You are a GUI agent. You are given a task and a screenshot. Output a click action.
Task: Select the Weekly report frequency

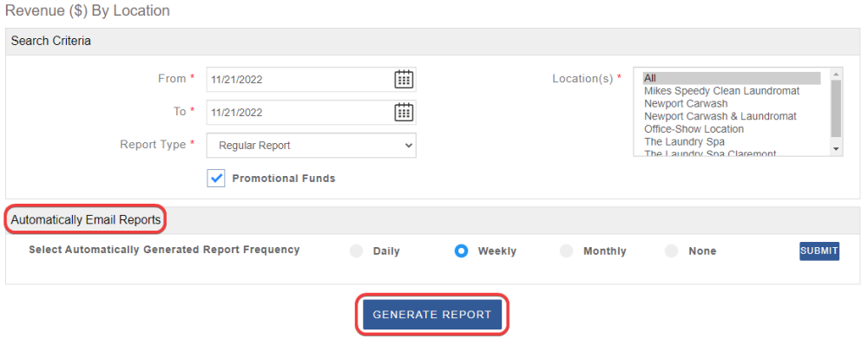[x=462, y=251]
